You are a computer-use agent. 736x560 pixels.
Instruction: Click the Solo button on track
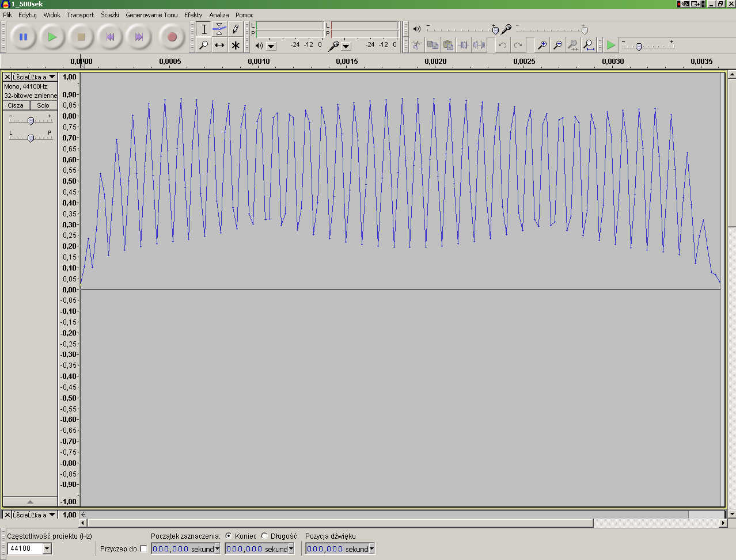pos(43,105)
